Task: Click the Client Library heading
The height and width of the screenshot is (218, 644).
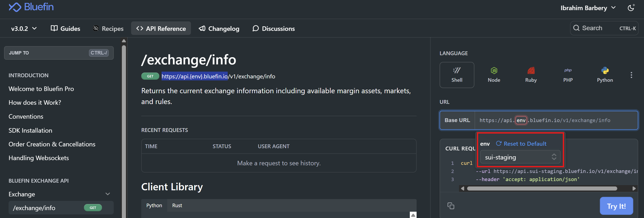Action: click(x=172, y=187)
